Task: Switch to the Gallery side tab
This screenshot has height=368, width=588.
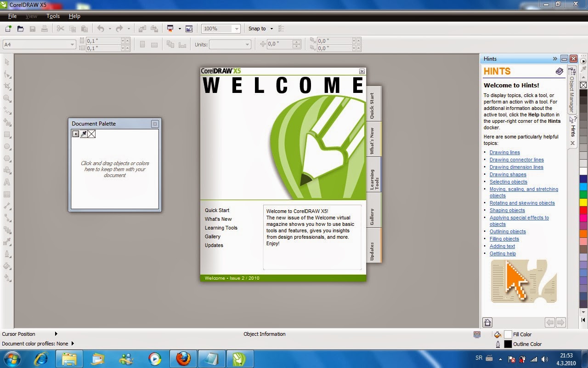Action: pyautogui.click(x=373, y=210)
